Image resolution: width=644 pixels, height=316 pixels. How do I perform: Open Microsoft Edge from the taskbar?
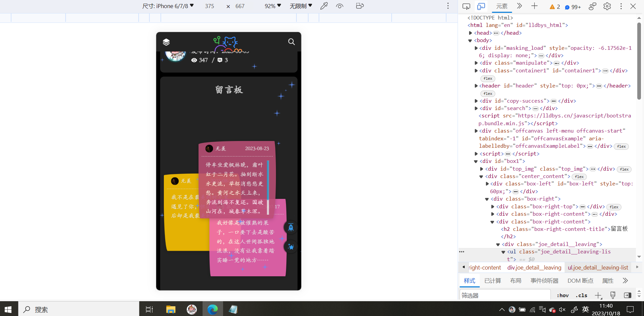pyautogui.click(x=213, y=309)
